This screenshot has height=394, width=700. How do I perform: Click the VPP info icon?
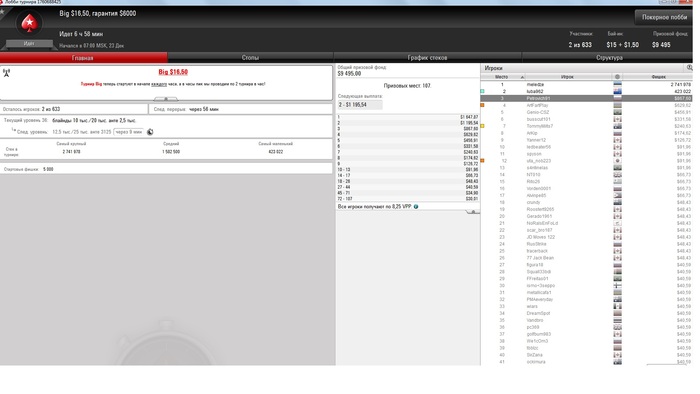[416, 207]
